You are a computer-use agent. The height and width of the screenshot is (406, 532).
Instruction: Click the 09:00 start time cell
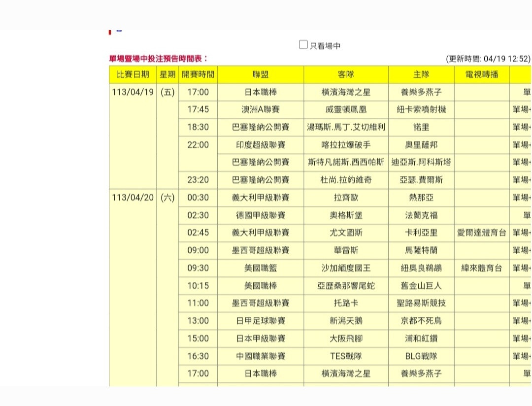(x=198, y=250)
